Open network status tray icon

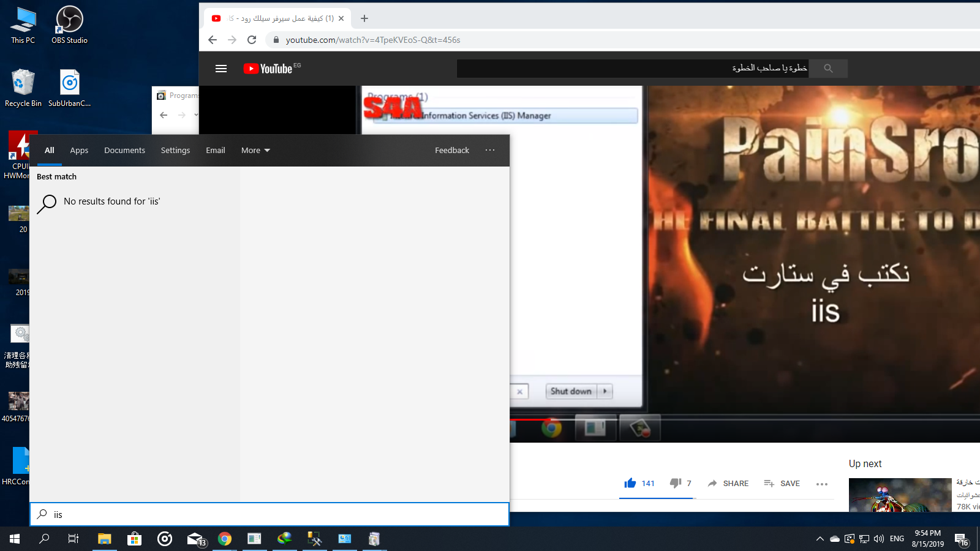point(864,539)
